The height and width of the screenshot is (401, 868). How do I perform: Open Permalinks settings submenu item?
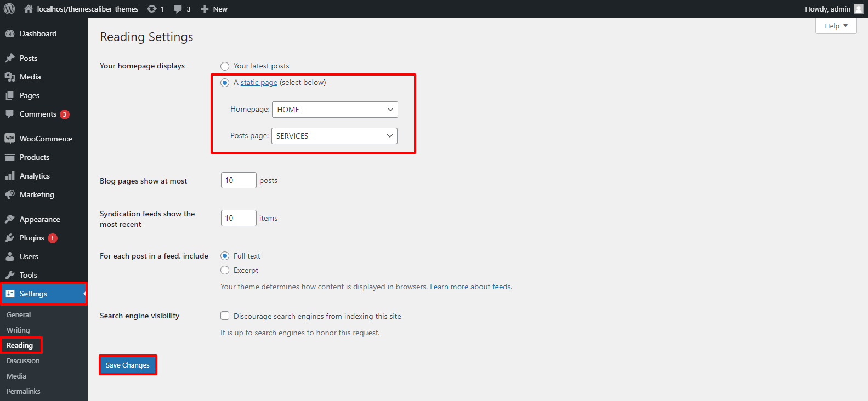(x=24, y=391)
